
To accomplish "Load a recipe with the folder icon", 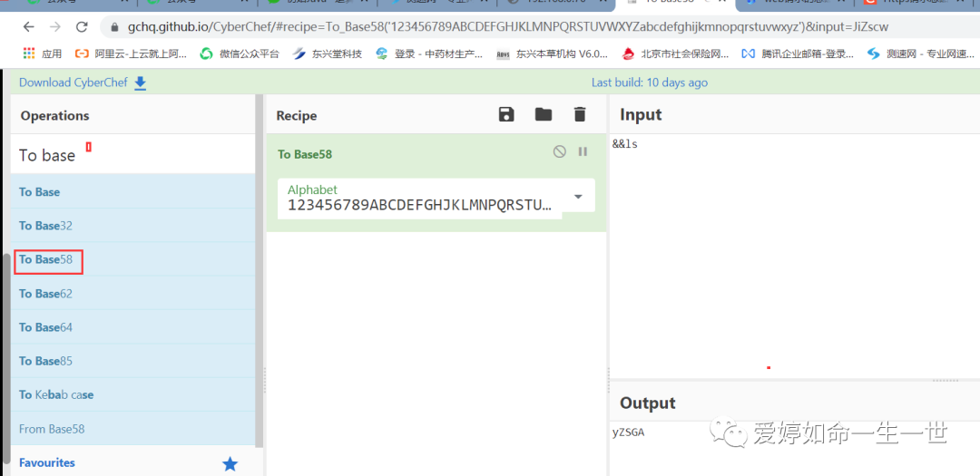I will click(x=544, y=114).
